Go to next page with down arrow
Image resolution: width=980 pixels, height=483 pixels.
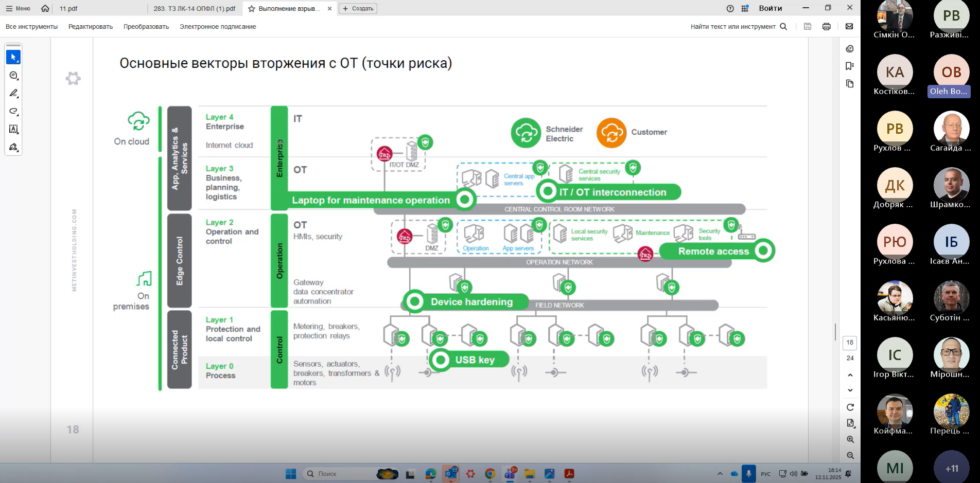click(850, 390)
